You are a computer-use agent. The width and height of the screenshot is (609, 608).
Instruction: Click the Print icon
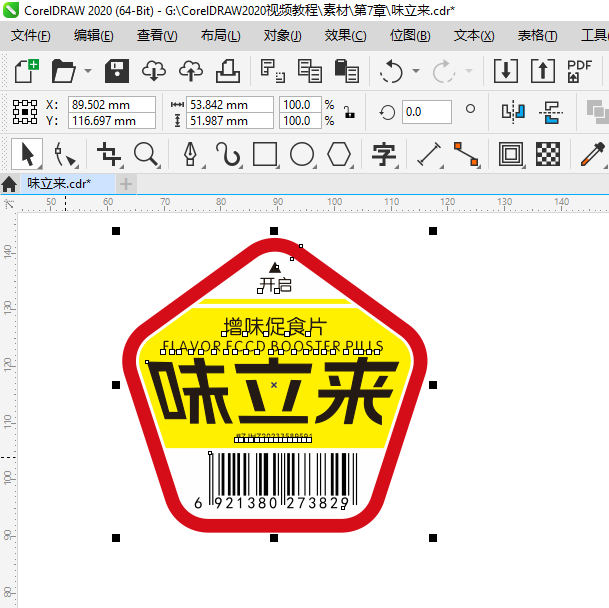pyautogui.click(x=228, y=71)
